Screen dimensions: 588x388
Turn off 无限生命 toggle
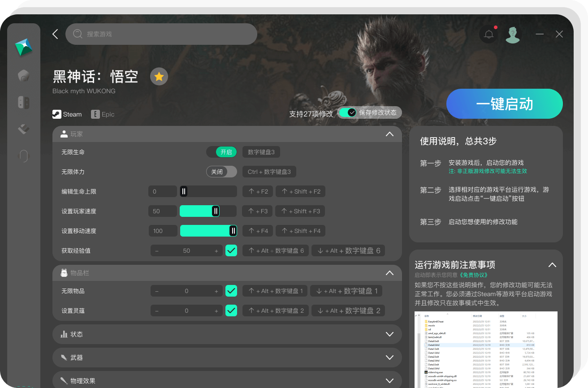click(221, 152)
